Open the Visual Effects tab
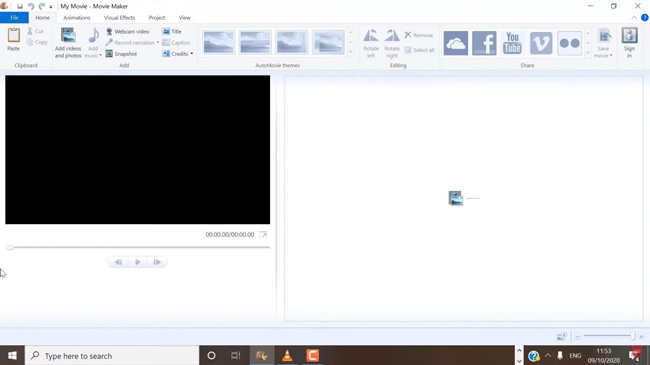This screenshot has height=365, width=650. (x=119, y=17)
